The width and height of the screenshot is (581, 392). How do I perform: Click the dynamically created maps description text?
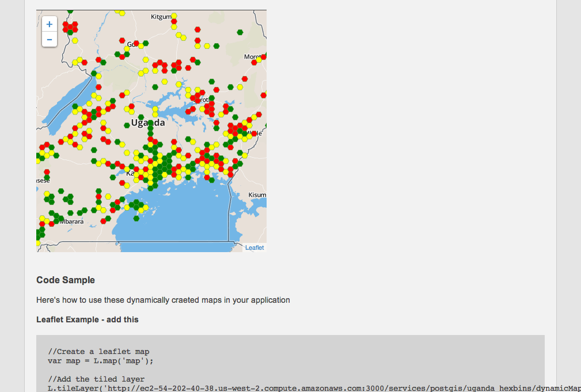click(x=163, y=300)
